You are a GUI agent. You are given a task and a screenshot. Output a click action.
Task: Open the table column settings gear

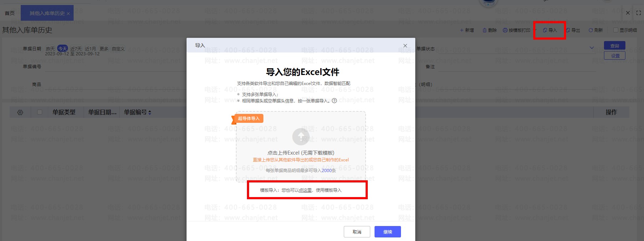[x=20, y=112]
